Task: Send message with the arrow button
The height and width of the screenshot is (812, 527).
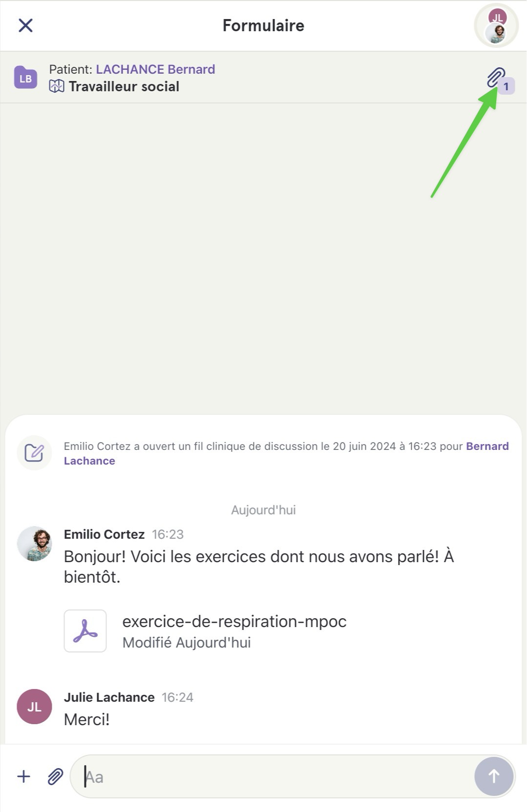Action: point(494,776)
